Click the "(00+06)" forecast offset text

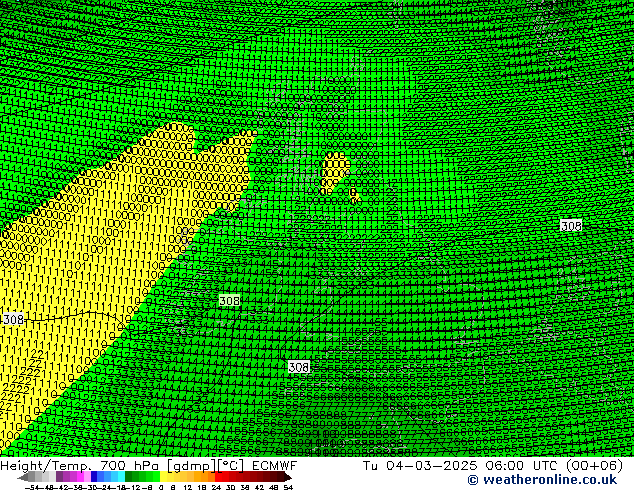[594, 466]
